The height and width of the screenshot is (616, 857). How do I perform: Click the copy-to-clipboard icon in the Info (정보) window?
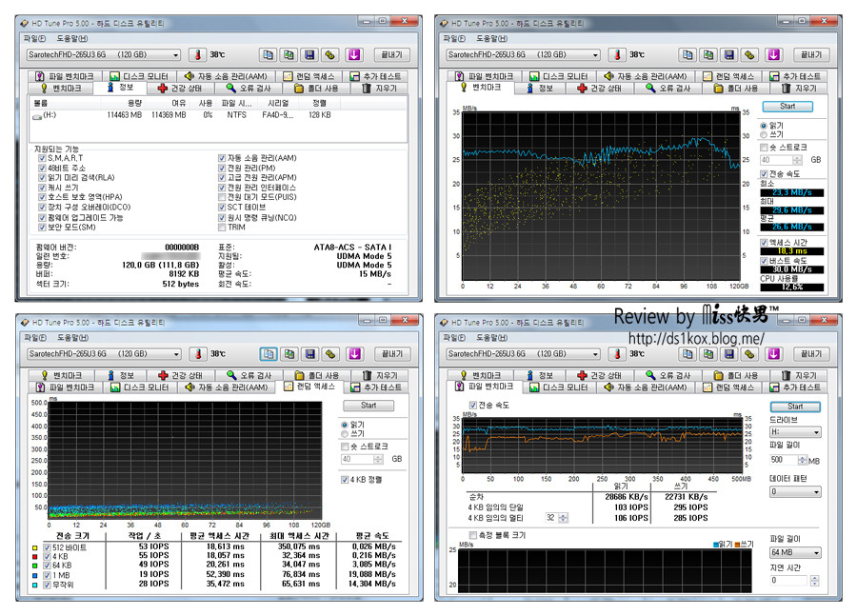tap(268, 54)
